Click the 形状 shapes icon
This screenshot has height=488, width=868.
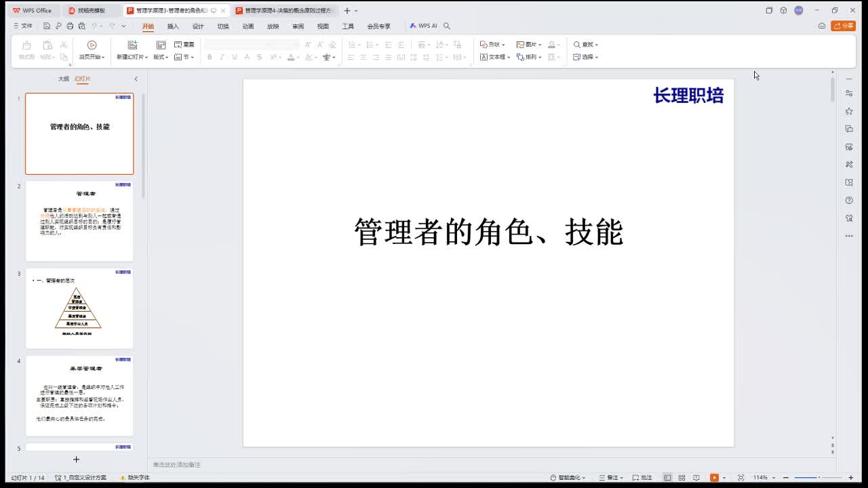[484, 45]
